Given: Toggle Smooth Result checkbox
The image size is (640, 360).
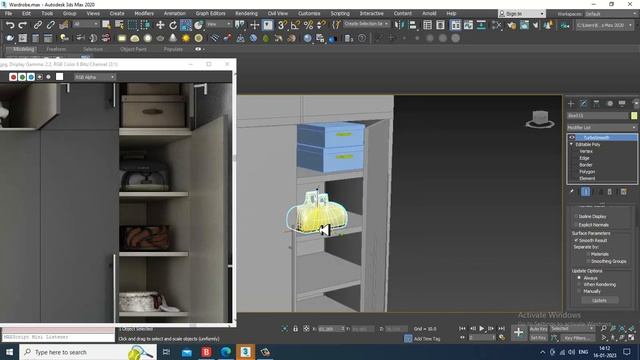Looking at the screenshot, I should coord(576,240).
